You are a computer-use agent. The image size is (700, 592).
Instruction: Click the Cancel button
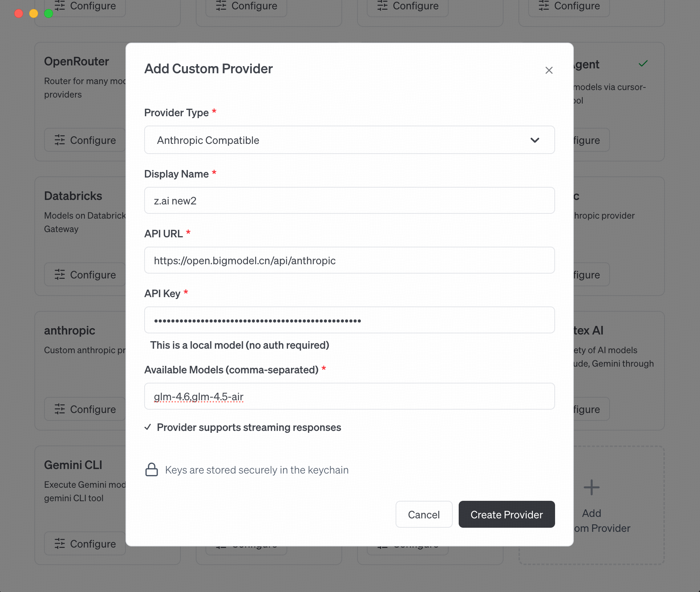pyautogui.click(x=424, y=515)
